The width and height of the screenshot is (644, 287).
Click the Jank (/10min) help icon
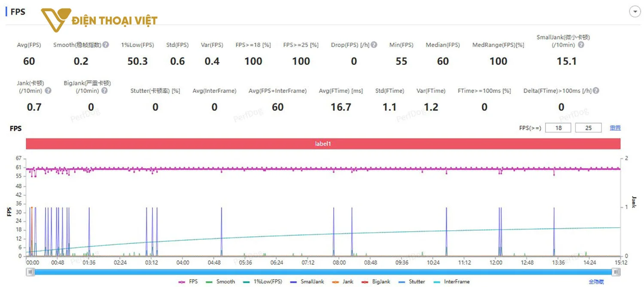click(48, 91)
